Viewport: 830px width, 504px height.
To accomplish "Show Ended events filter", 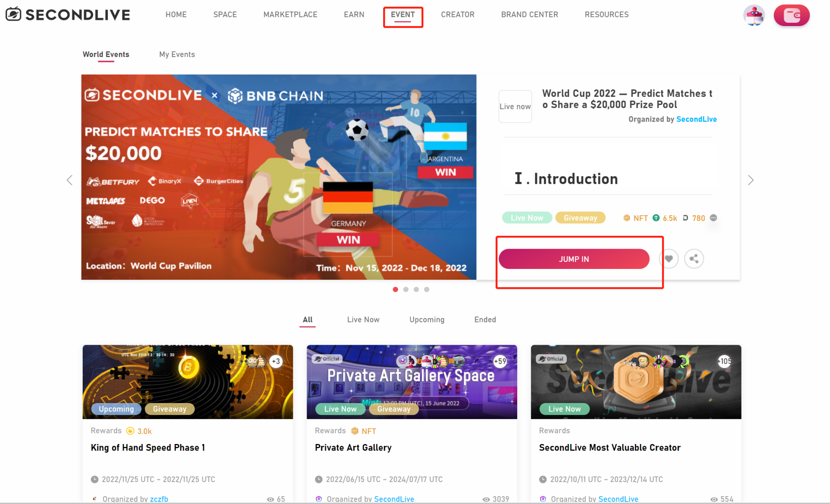I will (x=485, y=319).
